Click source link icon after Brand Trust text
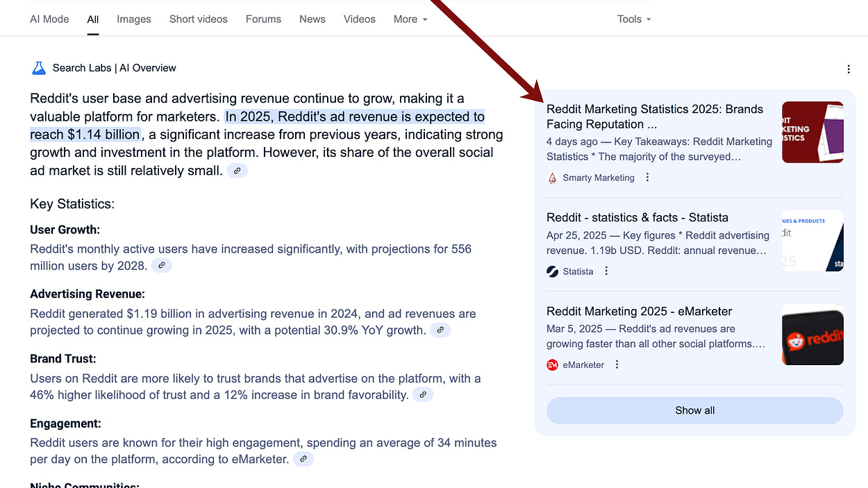 [423, 395]
